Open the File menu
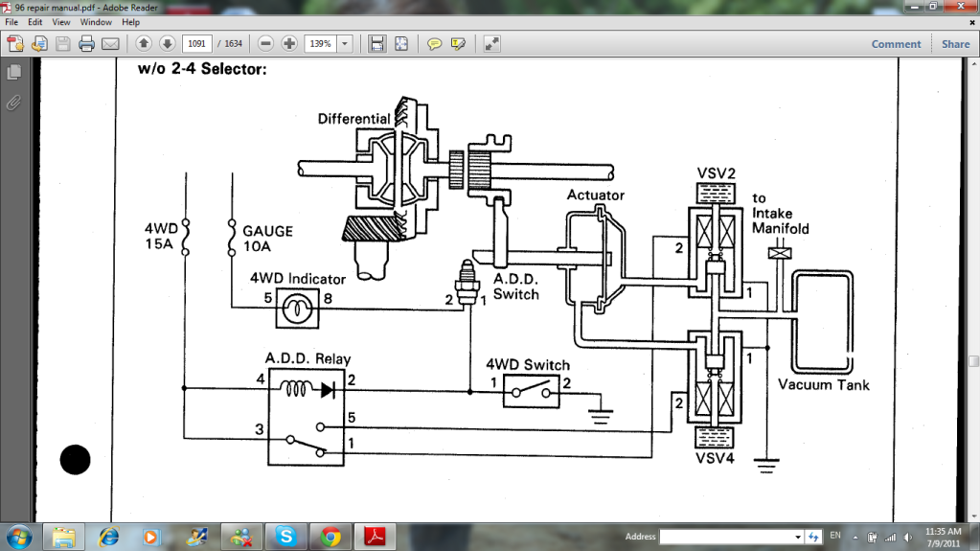The height and width of the screenshot is (551, 980). [10, 21]
